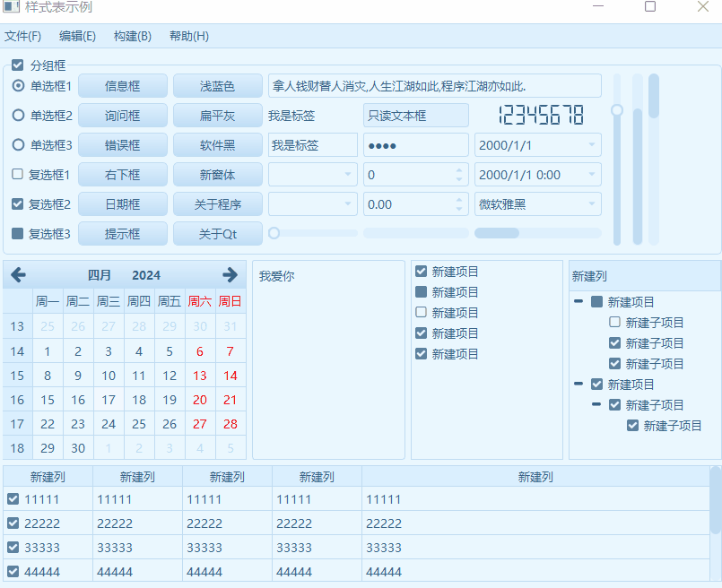Viewport: 722px width, 588px height.
Task: Click the 2024 year label in calendar
Action: [146, 275]
